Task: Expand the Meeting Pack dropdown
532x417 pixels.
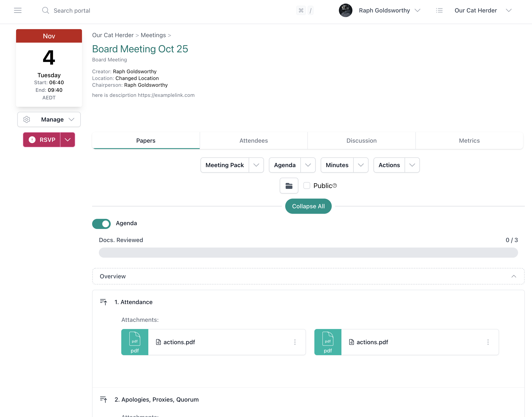Action: coord(256,165)
